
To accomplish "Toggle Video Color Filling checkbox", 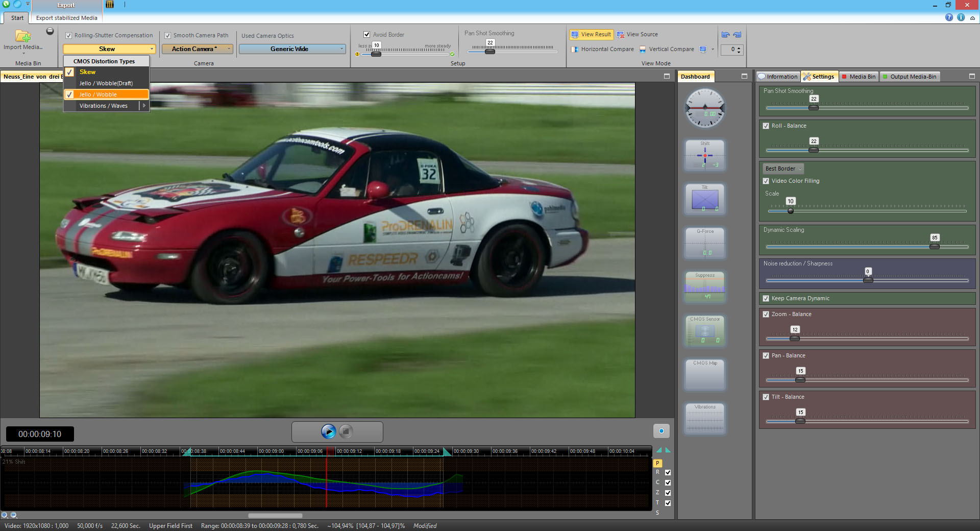I will 766,181.
